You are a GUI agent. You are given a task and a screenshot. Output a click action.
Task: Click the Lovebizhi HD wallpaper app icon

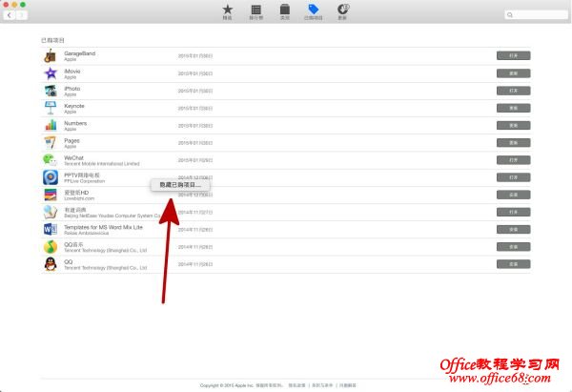point(51,195)
